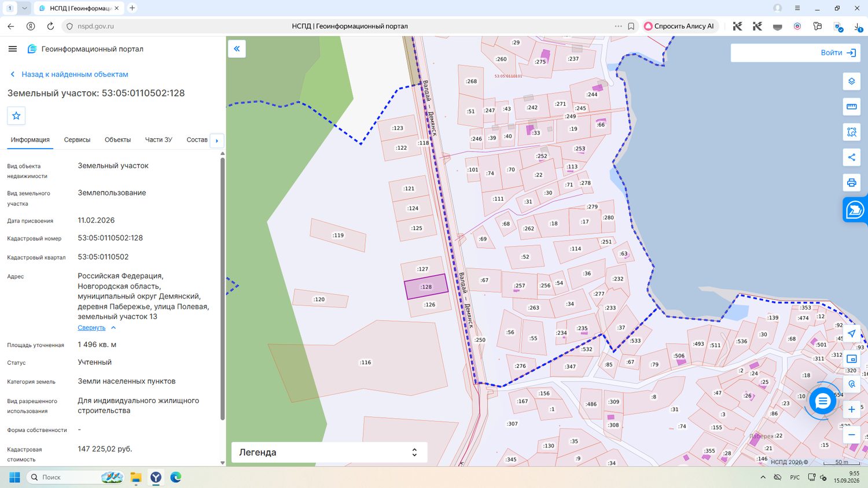Zoom in the map with plus button
868x488 pixels.
coord(851,409)
